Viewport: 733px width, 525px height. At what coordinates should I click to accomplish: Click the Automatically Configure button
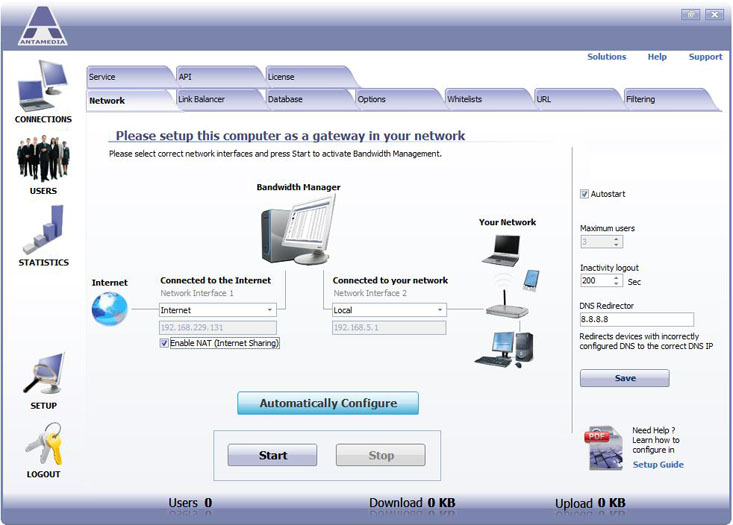tap(328, 403)
